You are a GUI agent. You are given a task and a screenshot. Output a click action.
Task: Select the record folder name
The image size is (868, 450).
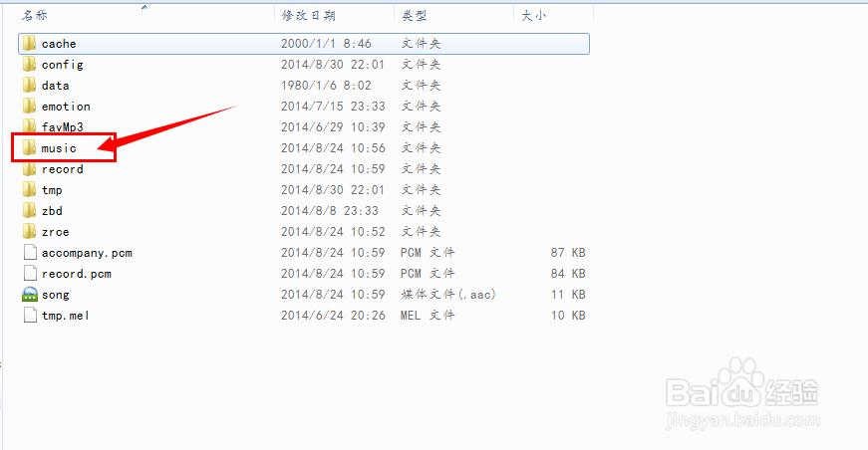coord(63,169)
